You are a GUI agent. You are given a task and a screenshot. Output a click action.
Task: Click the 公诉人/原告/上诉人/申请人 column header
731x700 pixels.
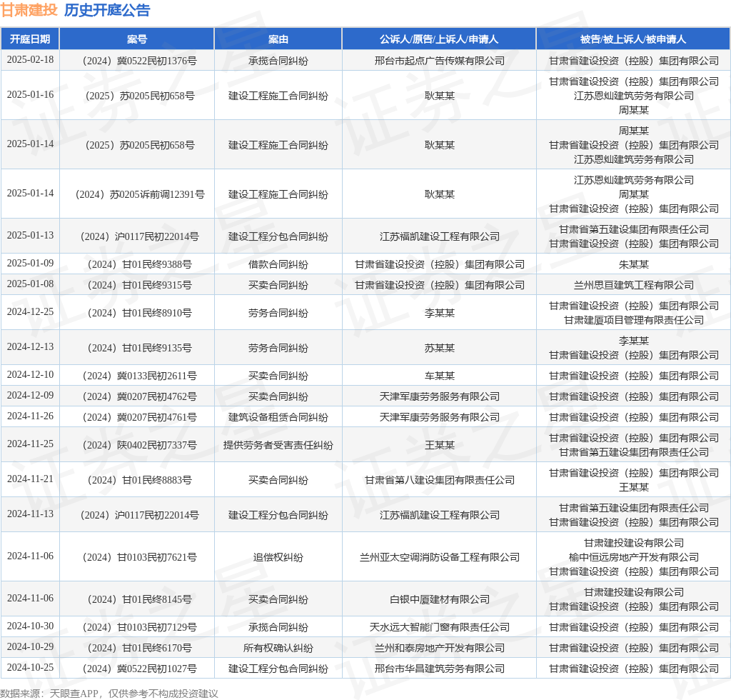click(x=439, y=39)
